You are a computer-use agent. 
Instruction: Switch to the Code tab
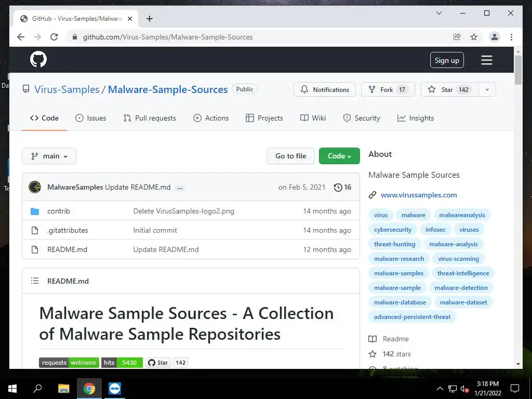45,118
